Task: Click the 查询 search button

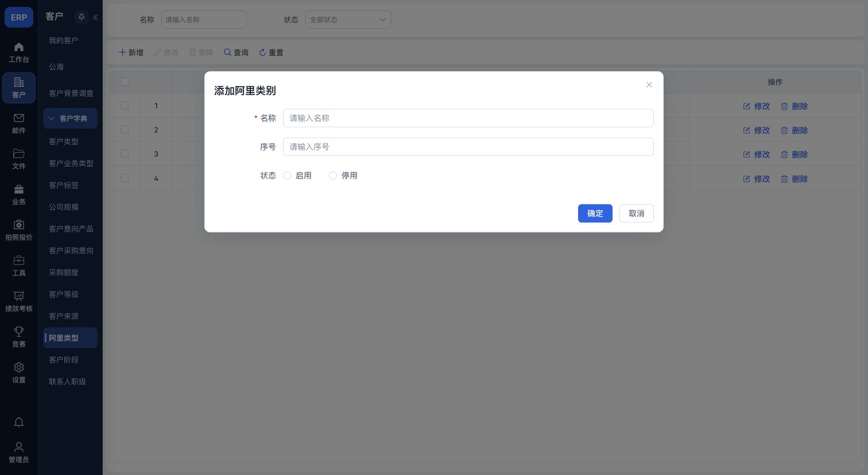Action: click(x=236, y=52)
